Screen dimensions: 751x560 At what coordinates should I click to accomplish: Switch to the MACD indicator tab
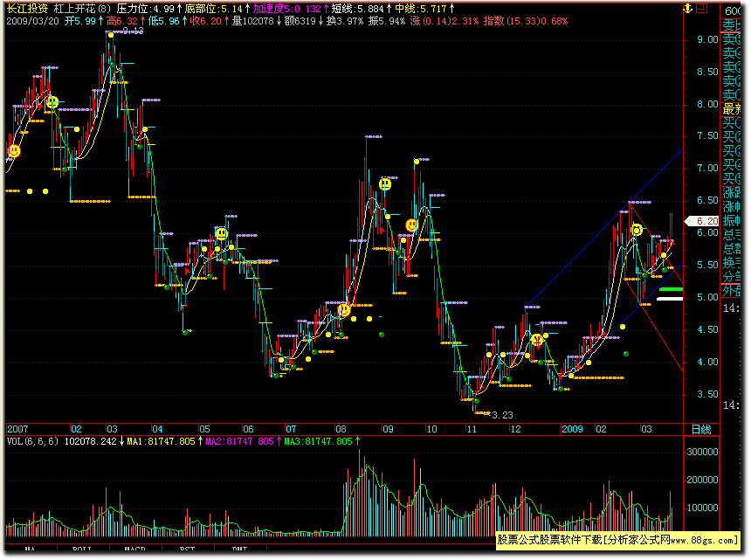135,549
